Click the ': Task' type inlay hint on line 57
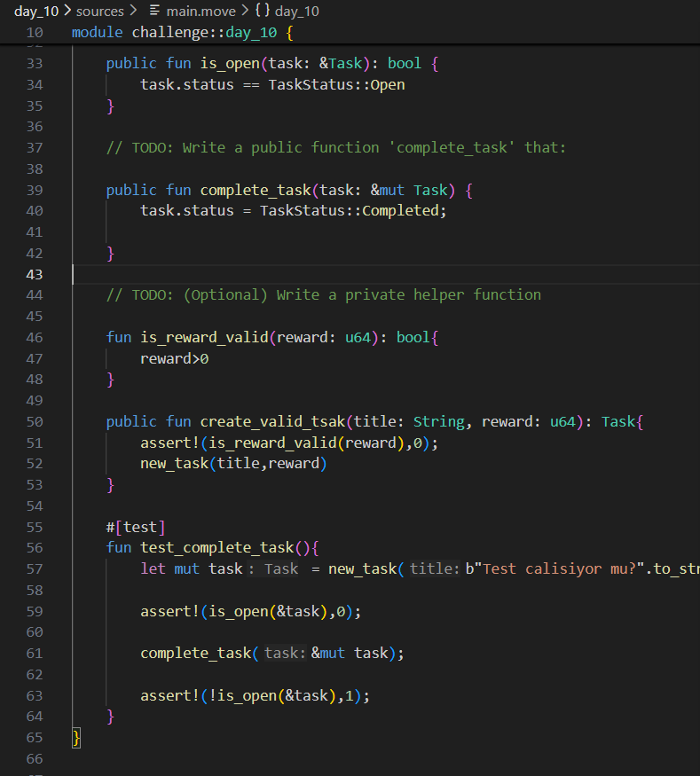 273,569
